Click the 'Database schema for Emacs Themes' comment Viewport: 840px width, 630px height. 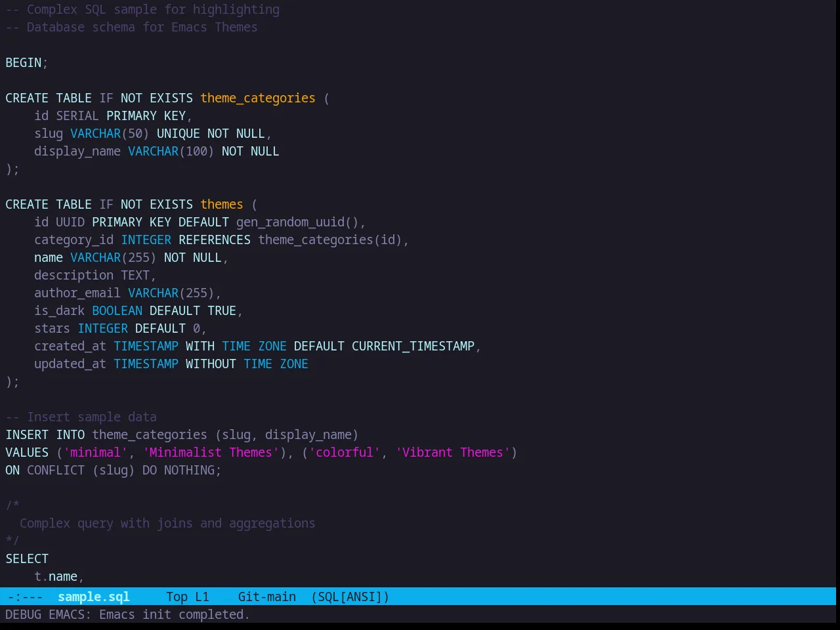pos(131,27)
